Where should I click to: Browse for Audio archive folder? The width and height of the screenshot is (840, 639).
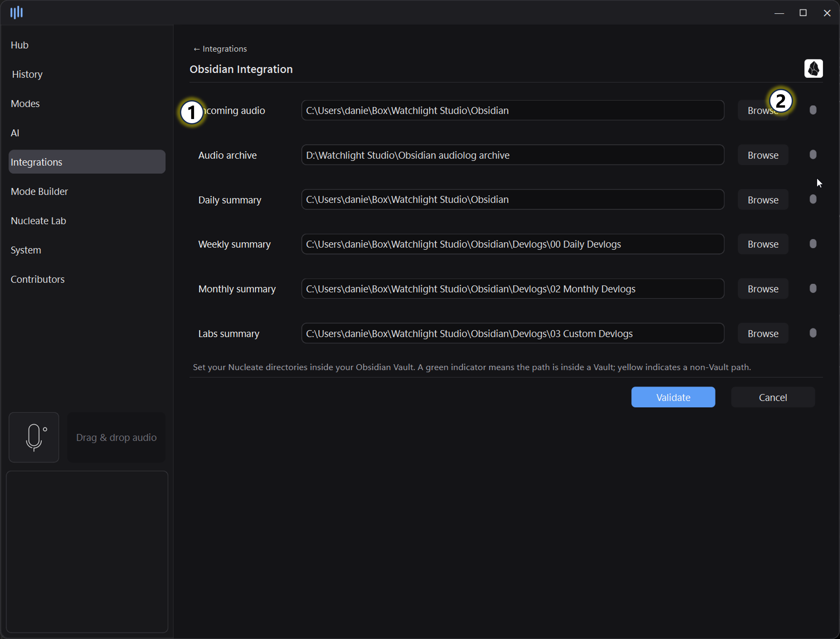pyautogui.click(x=763, y=155)
